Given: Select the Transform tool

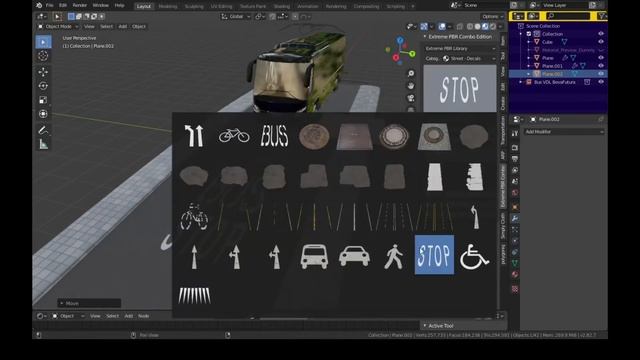Looking at the screenshot, I should click(43, 114).
